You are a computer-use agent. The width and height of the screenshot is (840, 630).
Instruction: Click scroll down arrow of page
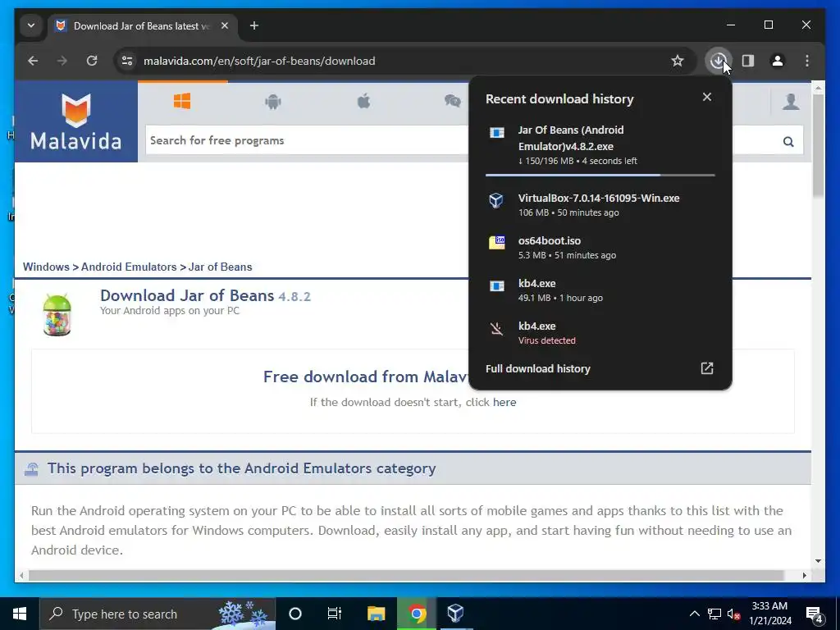tap(818, 561)
